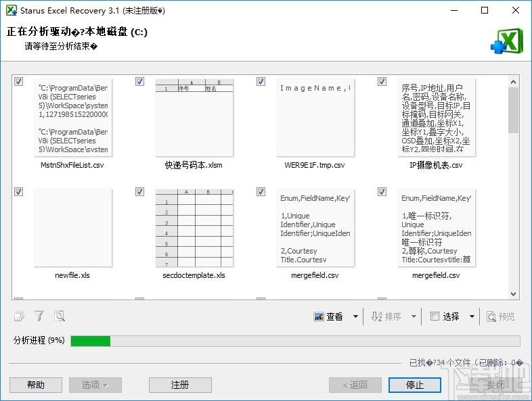Toggle the checkbox for MstnShxFileList.csv
Viewport: 532px width, 401px height.
(19, 81)
